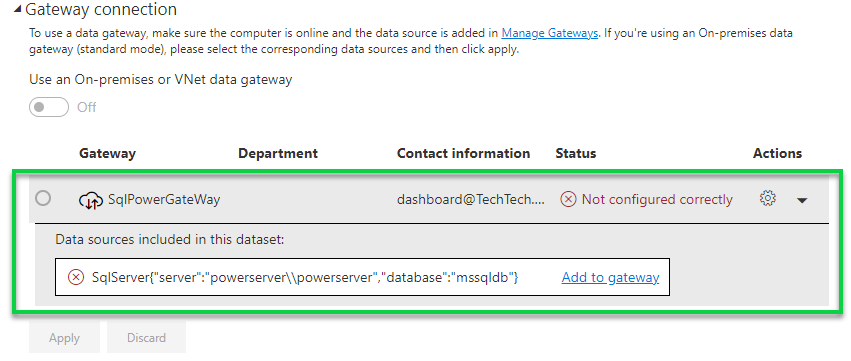Screen dimensions: 851x361
Task: Click the Data sources included in this dataset label
Action: (x=170, y=239)
